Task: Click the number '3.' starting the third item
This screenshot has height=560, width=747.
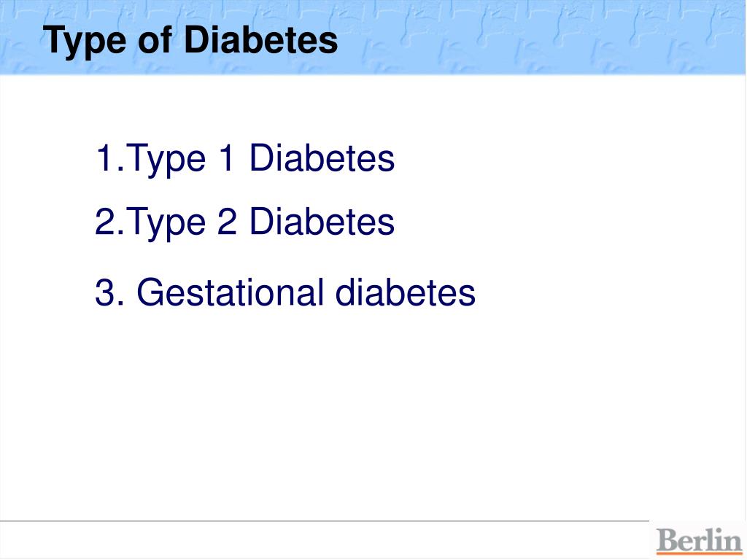Action: point(109,292)
